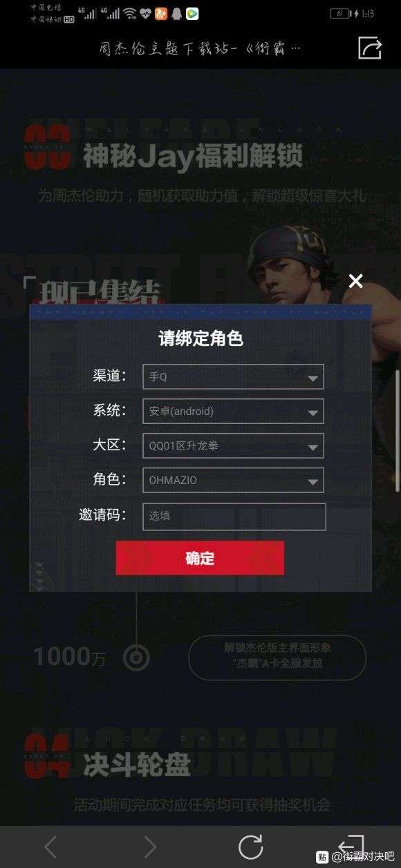Tap the share icon in title bar

tap(370, 48)
